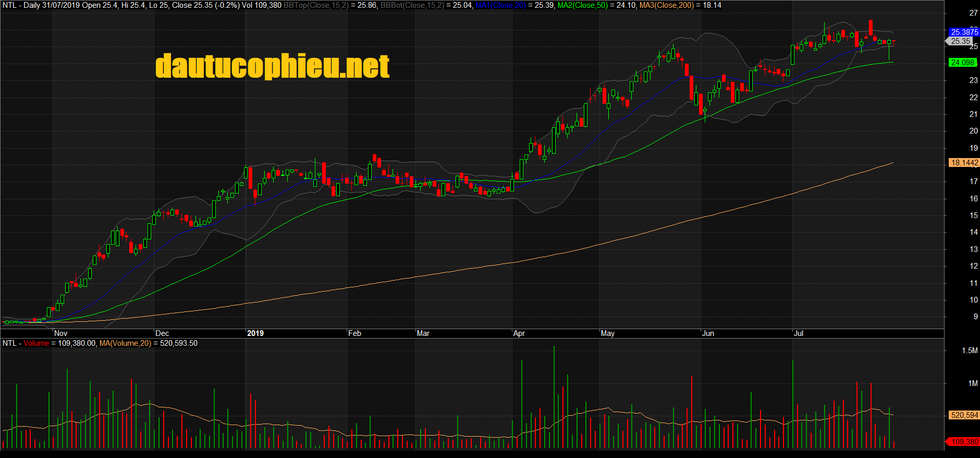Click the BBBot(Close,15,2) indicator label
The height and width of the screenshot is (458, 980).
point(412,5)
